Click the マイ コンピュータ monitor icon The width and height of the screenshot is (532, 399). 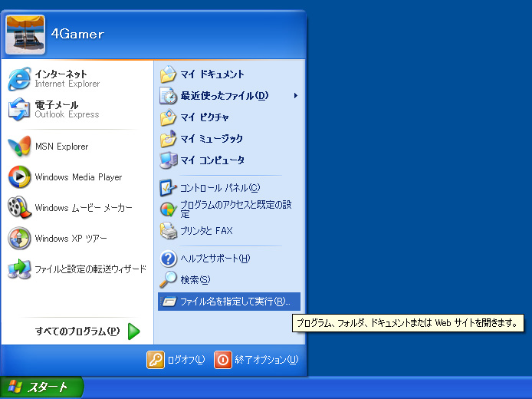click(x=169, y=160)
